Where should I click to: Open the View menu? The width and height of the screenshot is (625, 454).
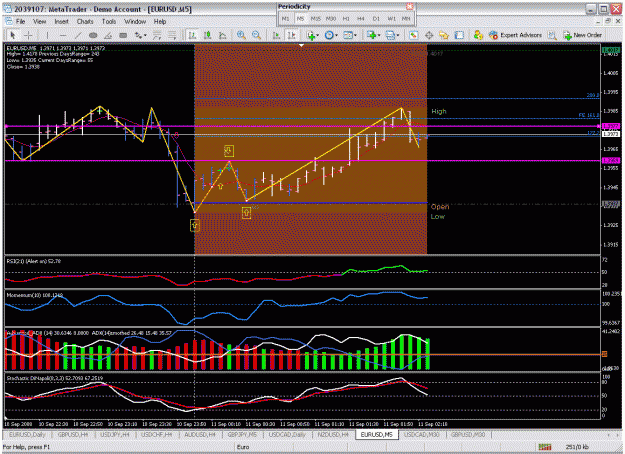click(39, 22)
